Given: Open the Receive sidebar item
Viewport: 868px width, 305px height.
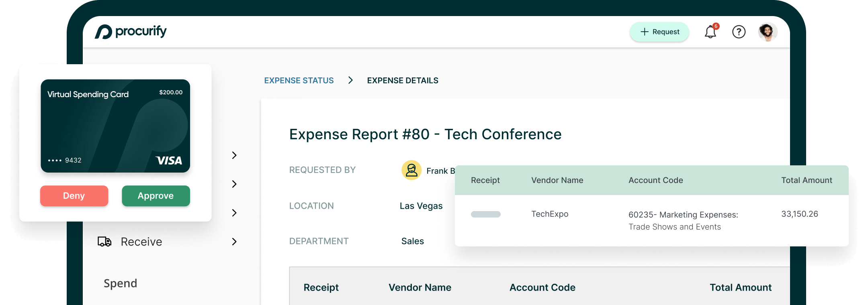Looking at the screenshot, I should (x=141, y=242).
